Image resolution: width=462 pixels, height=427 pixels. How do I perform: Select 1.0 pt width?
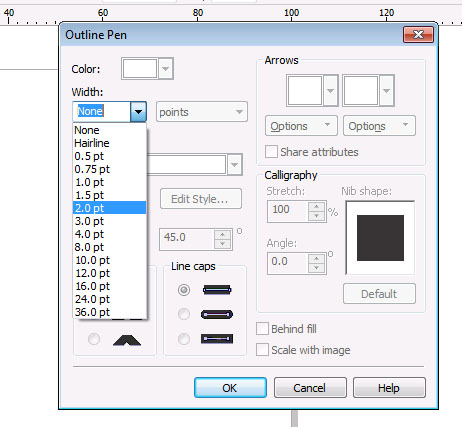coord(109,182)
